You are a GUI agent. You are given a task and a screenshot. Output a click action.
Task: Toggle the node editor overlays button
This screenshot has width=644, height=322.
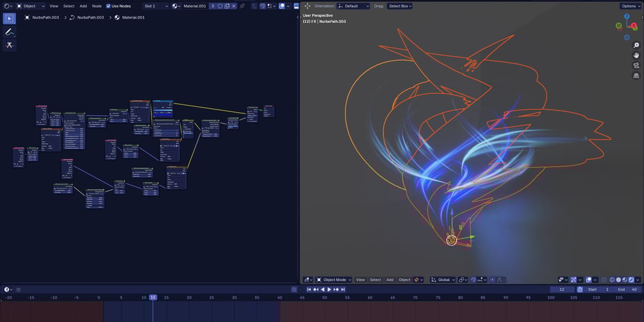pos(282,6)
